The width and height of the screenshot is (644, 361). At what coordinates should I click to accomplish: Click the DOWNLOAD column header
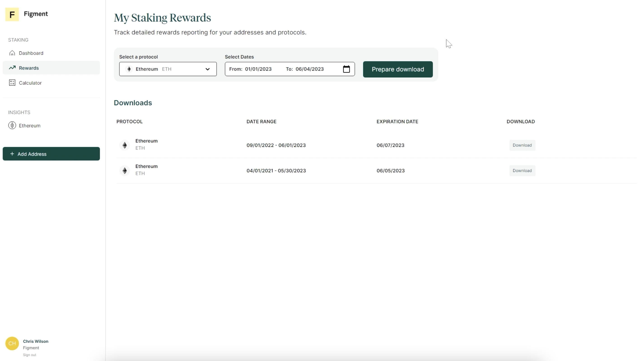[x=521, y=121]
